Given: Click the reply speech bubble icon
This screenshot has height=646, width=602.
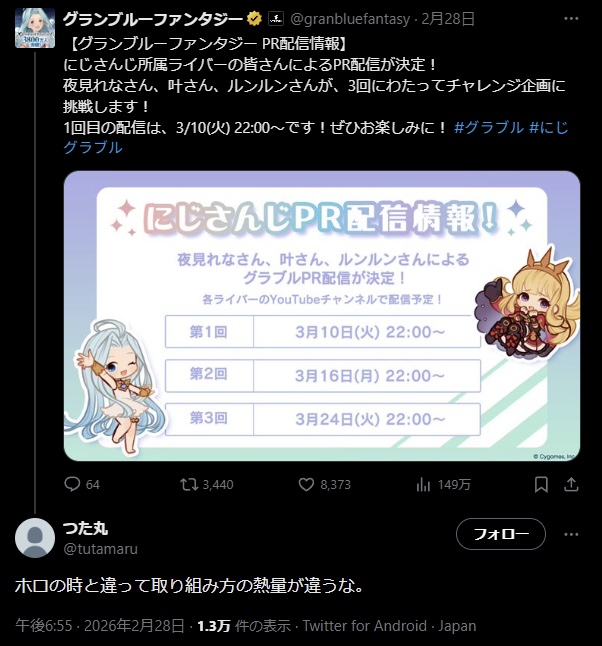Looking at the screenshot, I should [72, 484].
